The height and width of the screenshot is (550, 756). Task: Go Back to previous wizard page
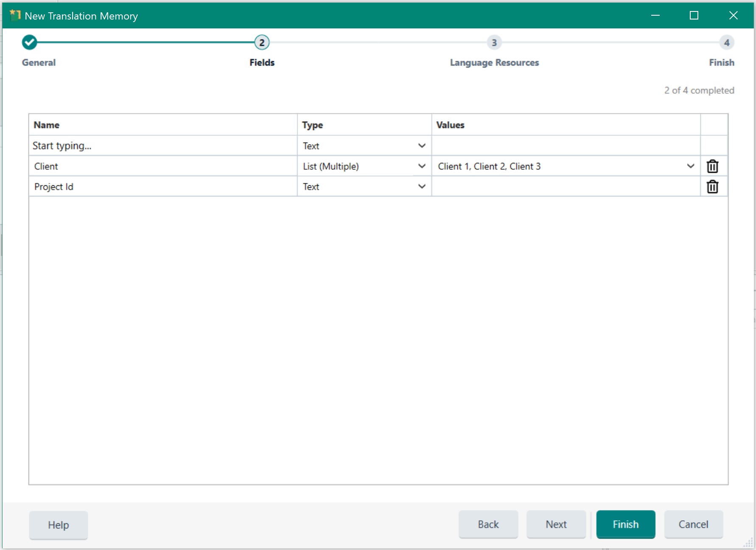coord(488,525)
